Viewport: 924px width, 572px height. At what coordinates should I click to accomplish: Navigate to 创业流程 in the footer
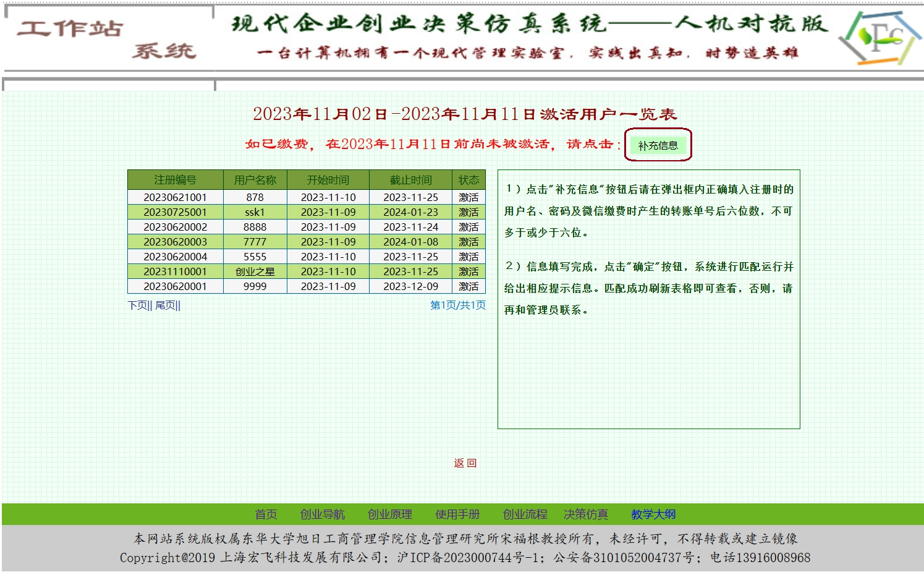pyautogui.click(x=525, y=514)
